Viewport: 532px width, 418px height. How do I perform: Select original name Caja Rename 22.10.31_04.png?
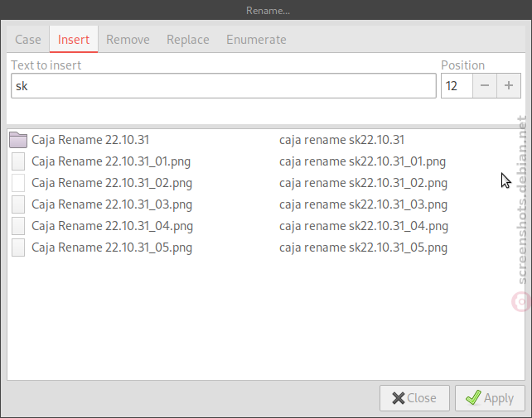click(x=112, y=227)
